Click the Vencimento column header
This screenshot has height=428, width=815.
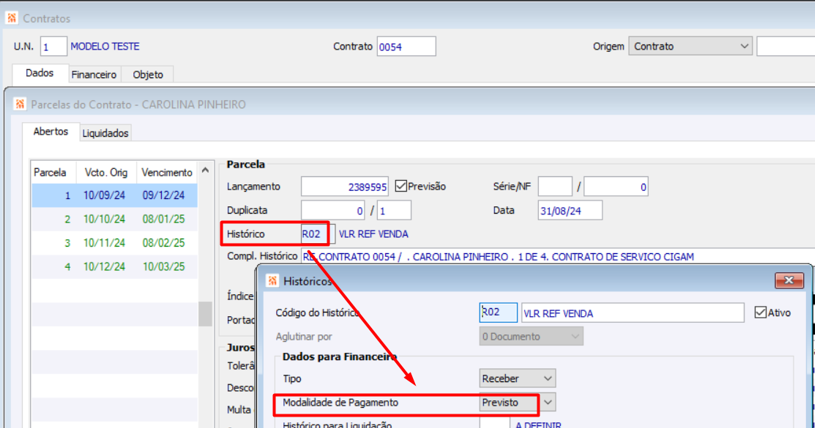[x=167, y=172]
